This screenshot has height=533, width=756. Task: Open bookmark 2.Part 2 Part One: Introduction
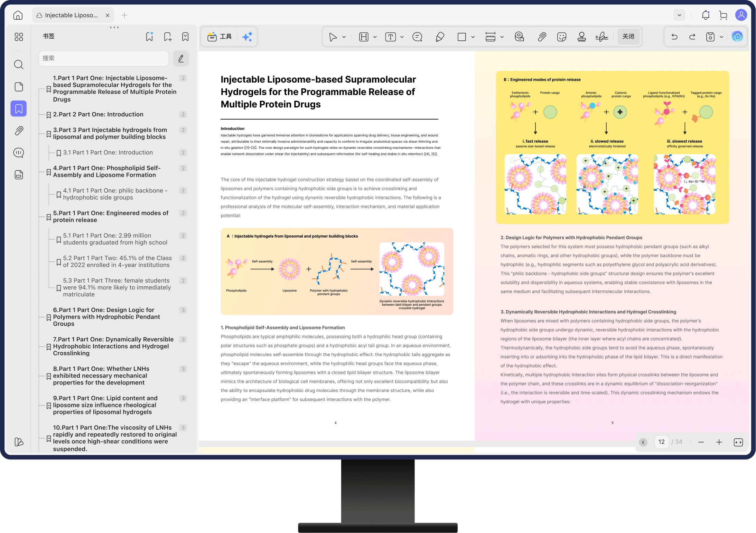coord(98,114)
